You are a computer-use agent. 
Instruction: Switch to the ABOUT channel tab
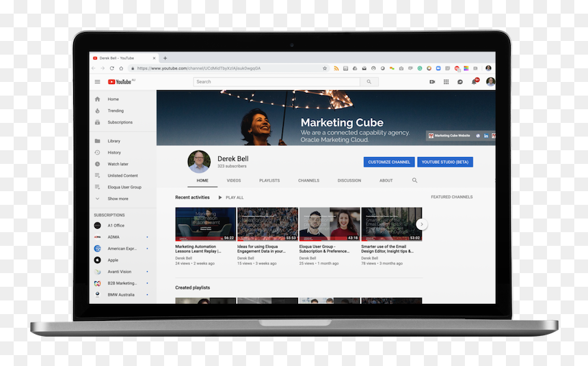coord(386,180)
